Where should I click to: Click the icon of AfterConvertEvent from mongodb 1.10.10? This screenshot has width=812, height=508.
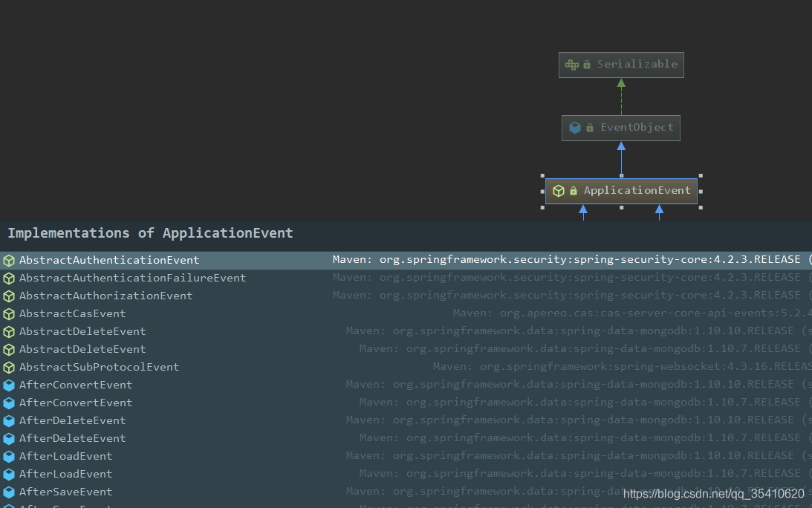point(9,385)
